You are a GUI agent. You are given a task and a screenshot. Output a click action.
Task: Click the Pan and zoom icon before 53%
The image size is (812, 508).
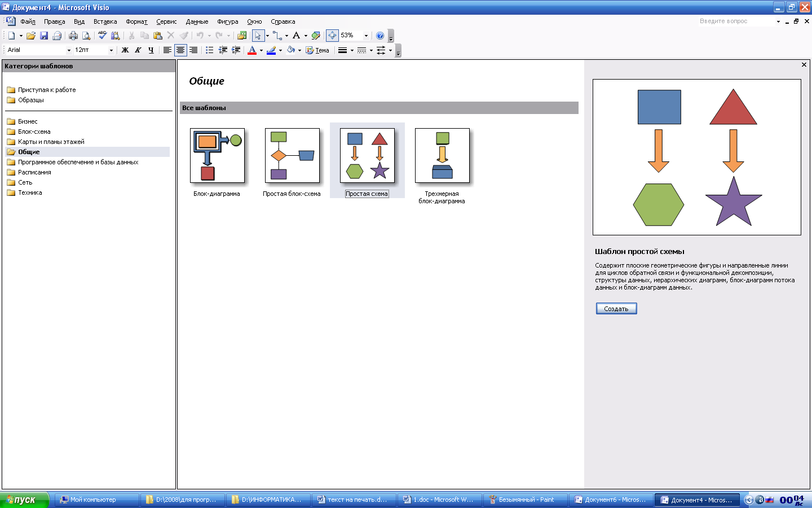(x=332, y=36)
